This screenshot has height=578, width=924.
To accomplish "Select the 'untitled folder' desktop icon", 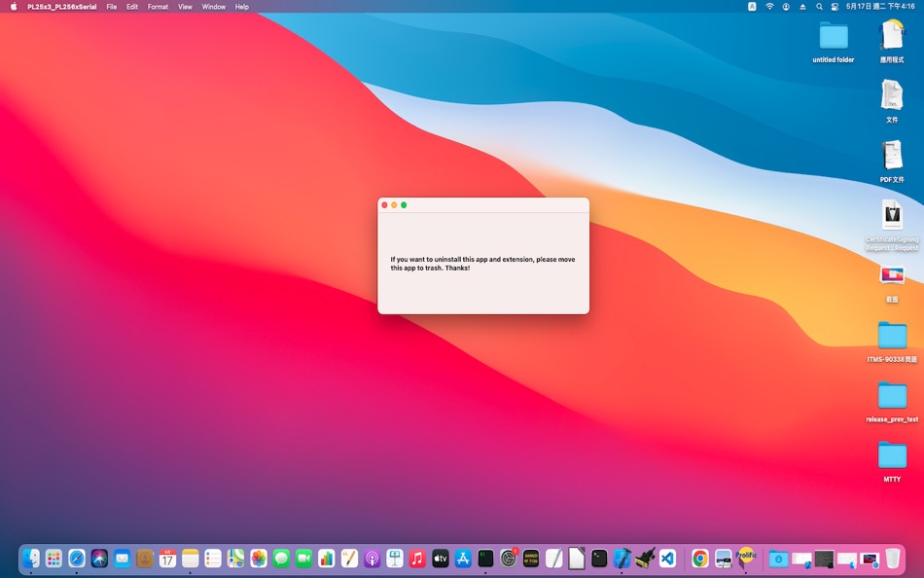I will [834, 37].
